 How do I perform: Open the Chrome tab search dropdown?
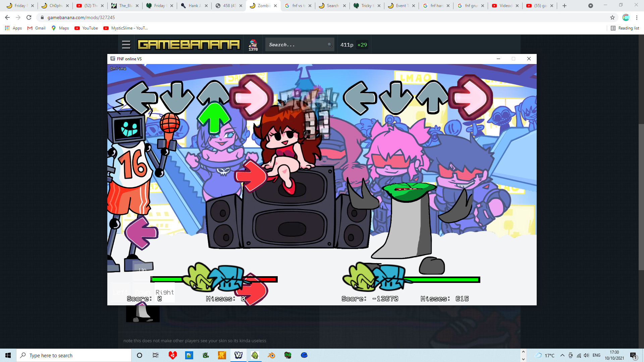[x=591, y=6]
